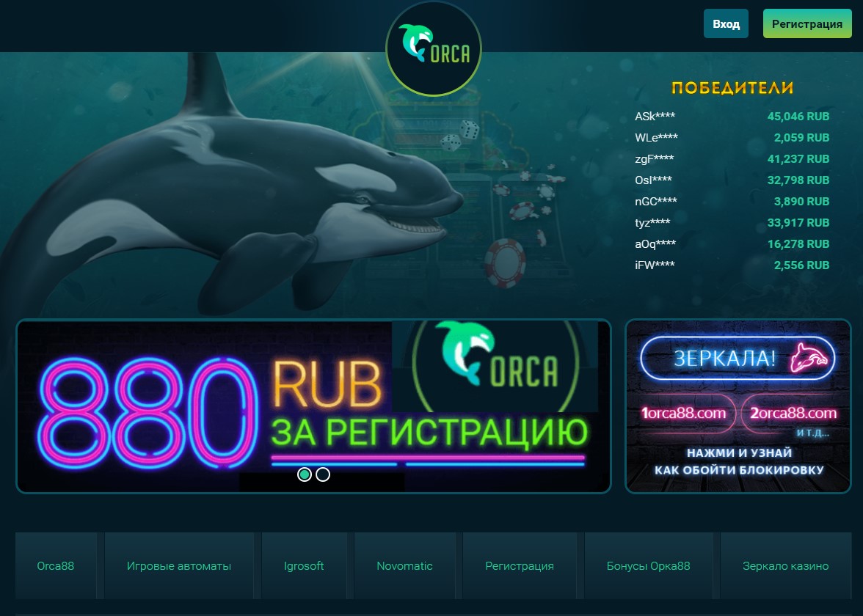This screenshot has height=616, width=863.
Task: Click winner name OsI****
Action: click(x=653, y=180)
